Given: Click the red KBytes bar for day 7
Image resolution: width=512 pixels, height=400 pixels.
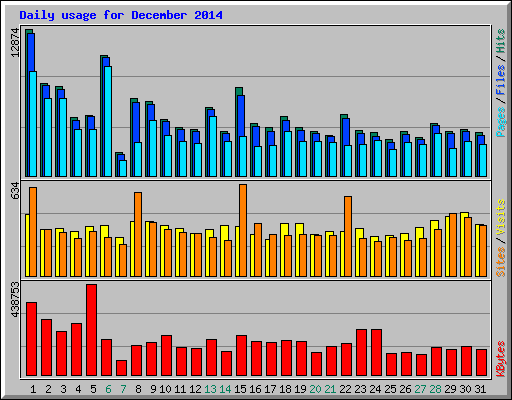Looking at the screenshot, I should pos(122,368).
